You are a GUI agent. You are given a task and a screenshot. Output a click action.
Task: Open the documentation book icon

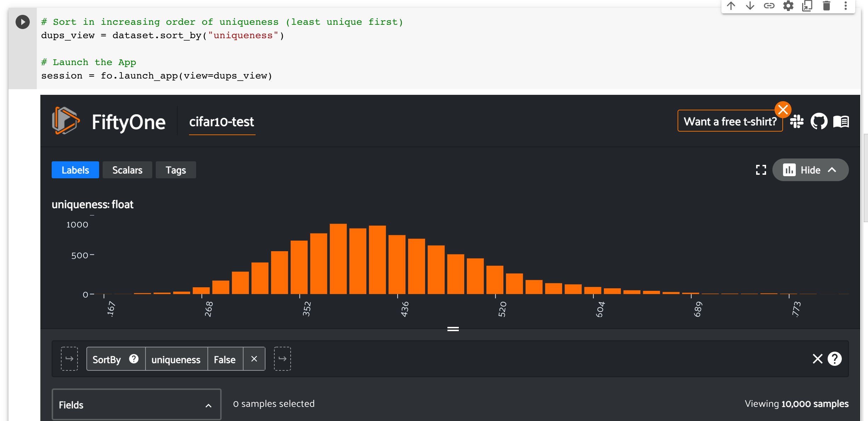tap(841, 121)
